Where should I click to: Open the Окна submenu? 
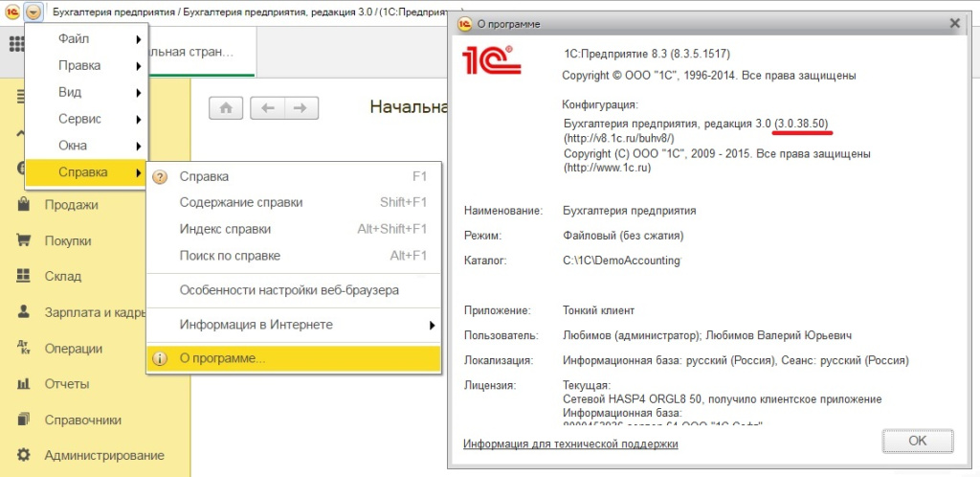(x=86, y=146)
